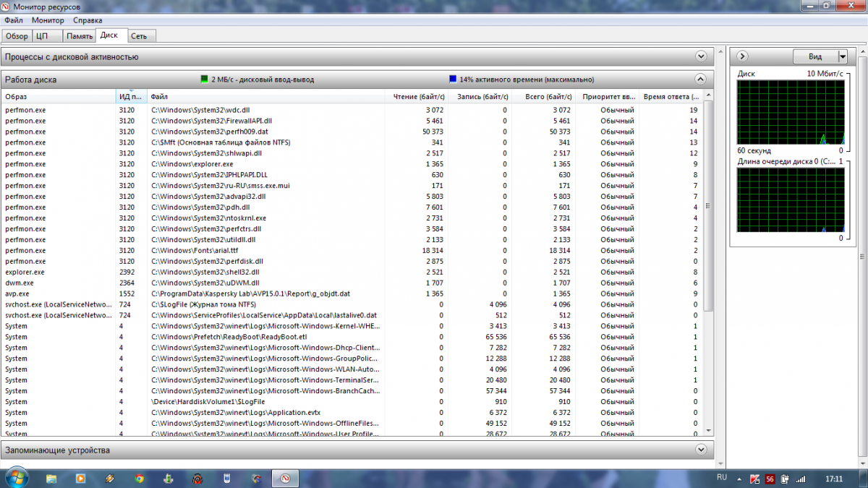Open the media player taskbar icon

[x=80, y=478]
